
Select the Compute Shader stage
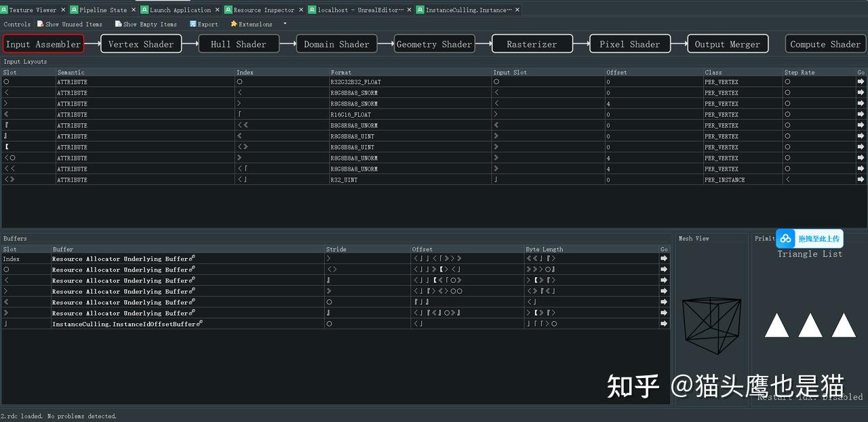(x=825, y=43)
